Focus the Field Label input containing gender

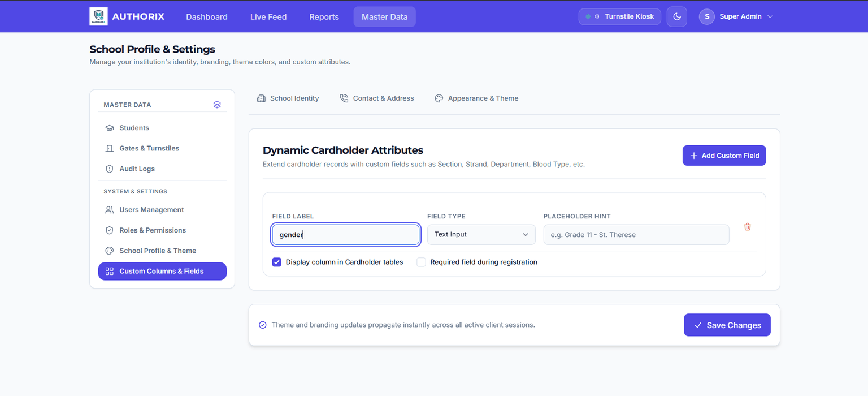(346, 235)
